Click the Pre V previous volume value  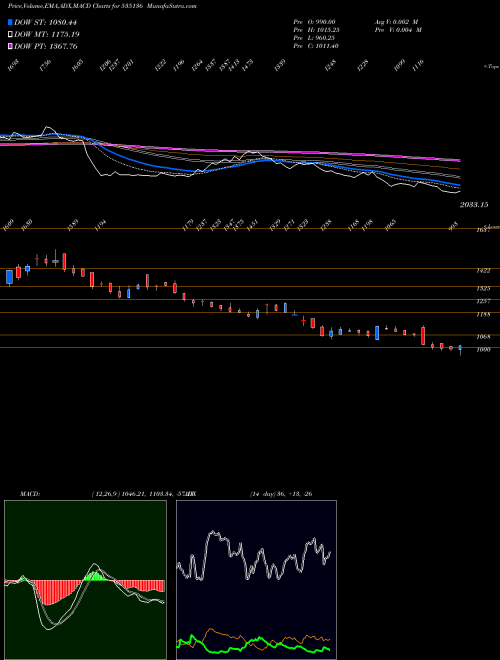click(x=398, y=30)
